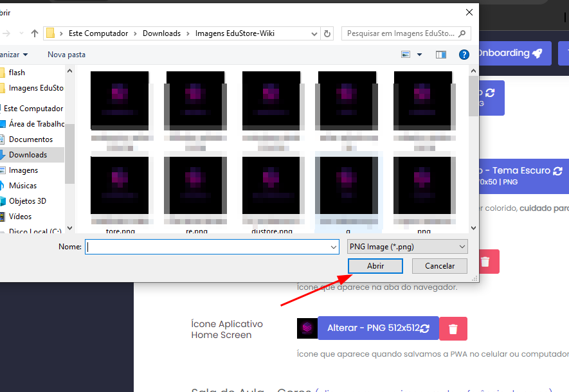Select Downloads in the navigation pane

pyautogui.click(x=28, y=155)
